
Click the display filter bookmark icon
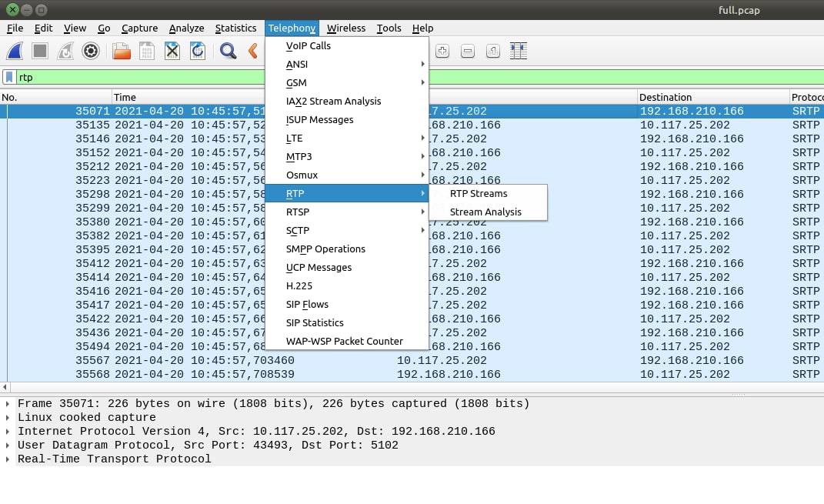9,77
